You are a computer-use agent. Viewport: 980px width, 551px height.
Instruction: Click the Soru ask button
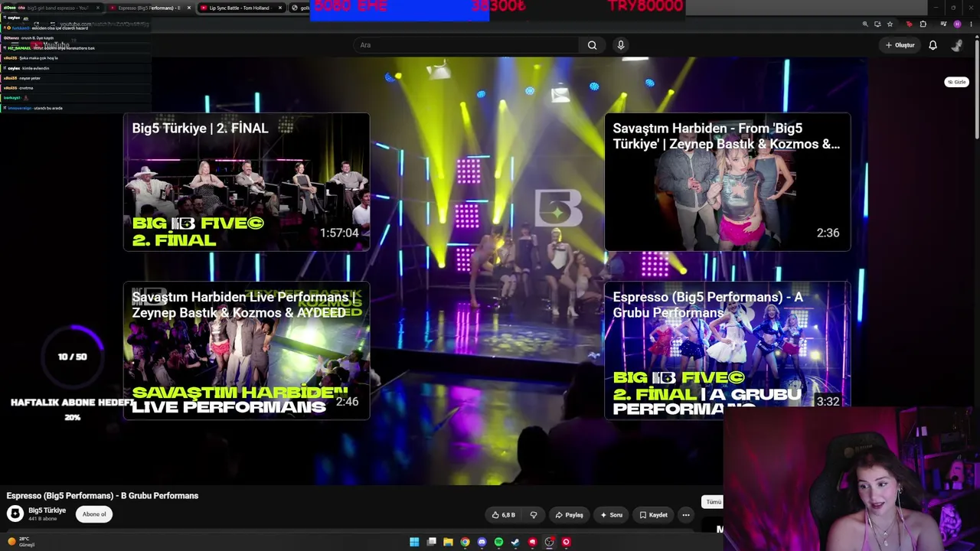[x=611, y=515]
